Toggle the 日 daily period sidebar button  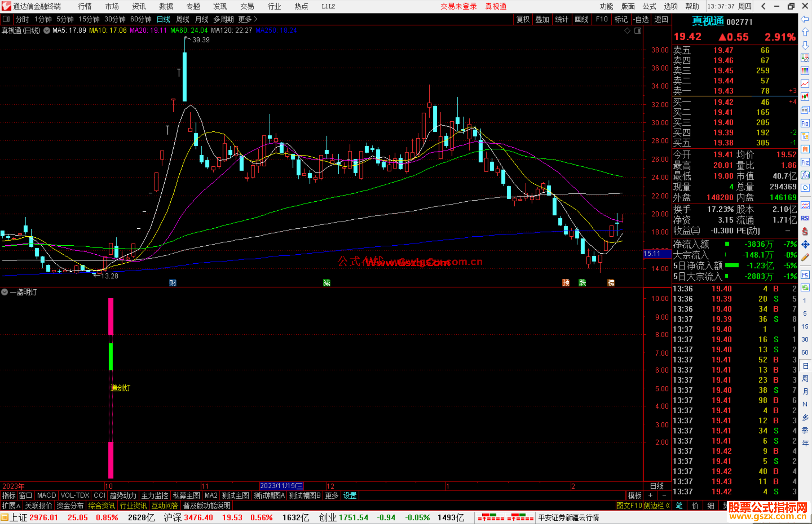pyautogui.click(x=805, y=365)
